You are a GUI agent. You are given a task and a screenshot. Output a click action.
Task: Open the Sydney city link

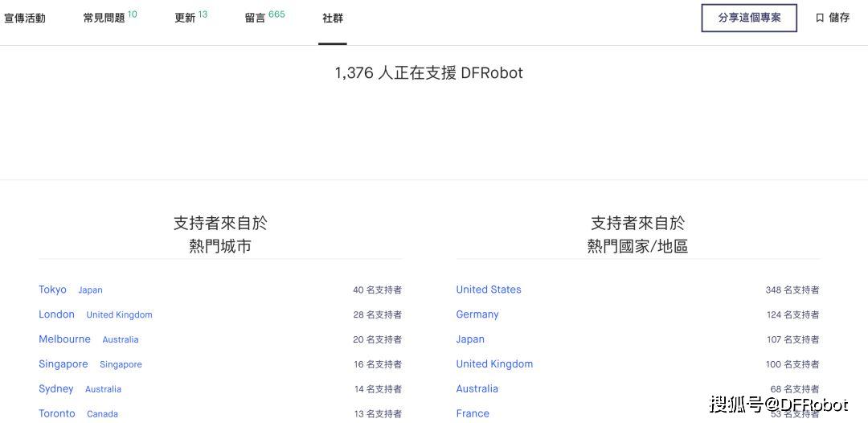(56, 389)
